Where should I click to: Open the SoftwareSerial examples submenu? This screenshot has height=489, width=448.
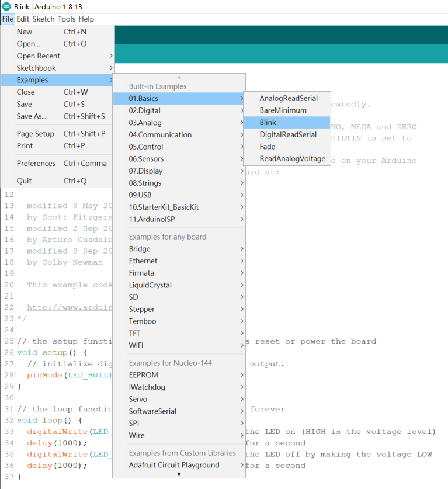tap(179, 411)
